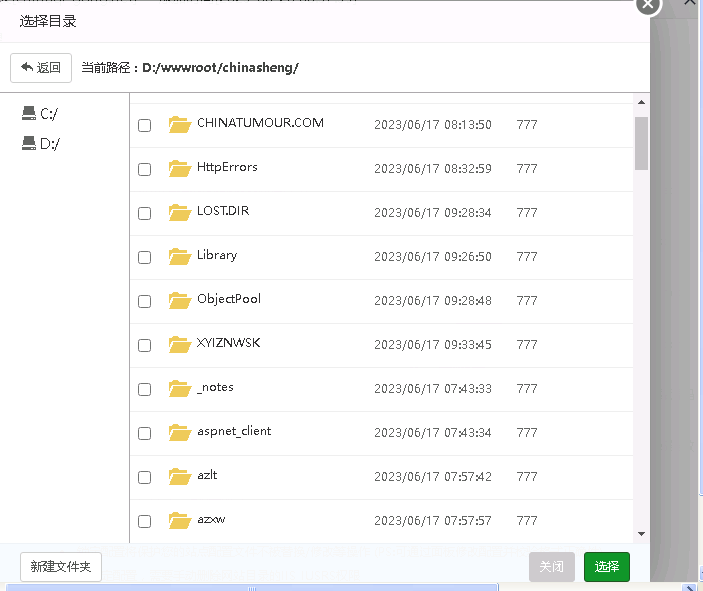Viewport: 703px width, 591px height.
Task: Click date 2023/06/17 07:57:57
Action: 433,520
